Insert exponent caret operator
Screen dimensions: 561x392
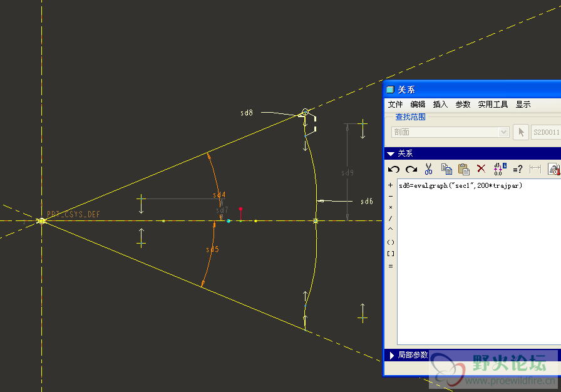(x=390, y=229)
